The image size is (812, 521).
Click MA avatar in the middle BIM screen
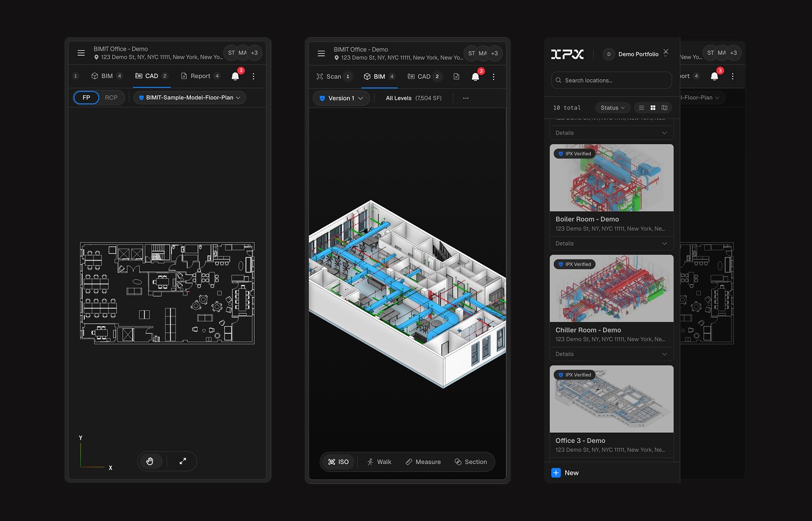pyautogui.click(x=483, y=53)
